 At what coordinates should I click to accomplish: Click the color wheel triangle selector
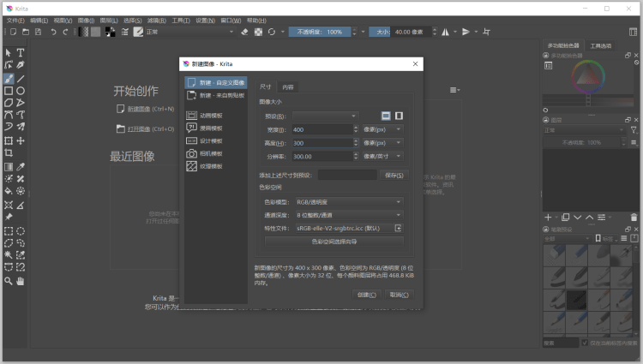[x=588, y=76]
